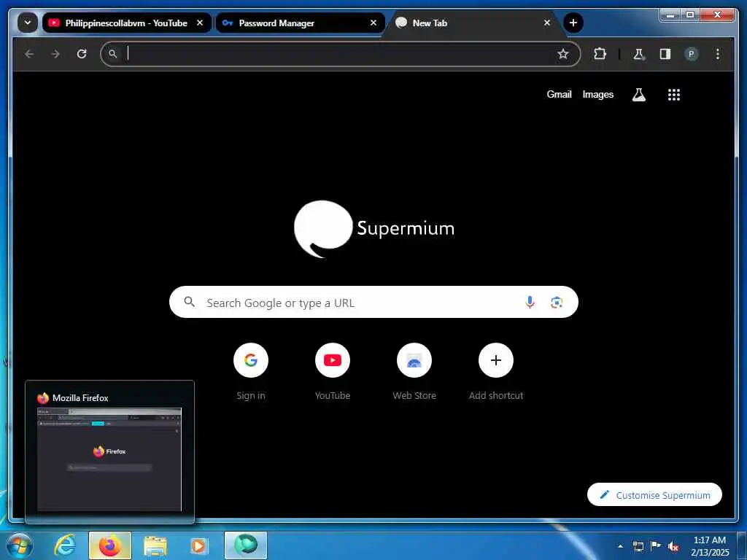Open the Images link
Viewport: 747px width, 560px height.
point(598,94)
